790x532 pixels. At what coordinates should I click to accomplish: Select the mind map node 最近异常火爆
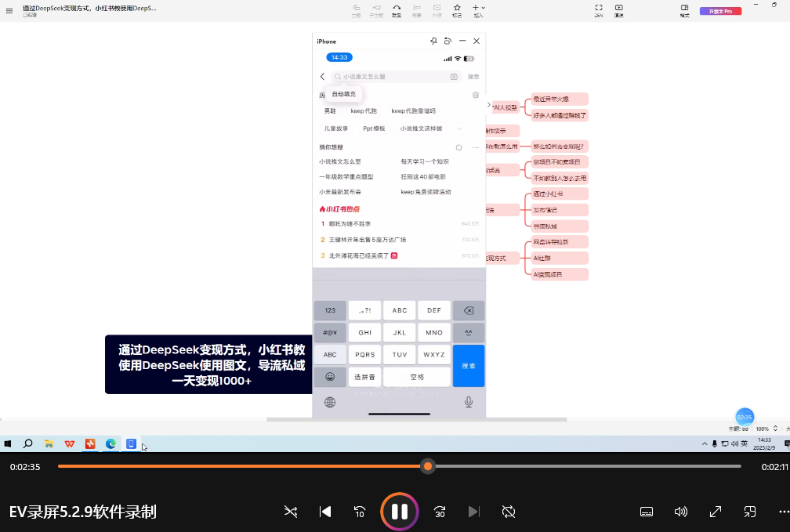coord(560,100)
